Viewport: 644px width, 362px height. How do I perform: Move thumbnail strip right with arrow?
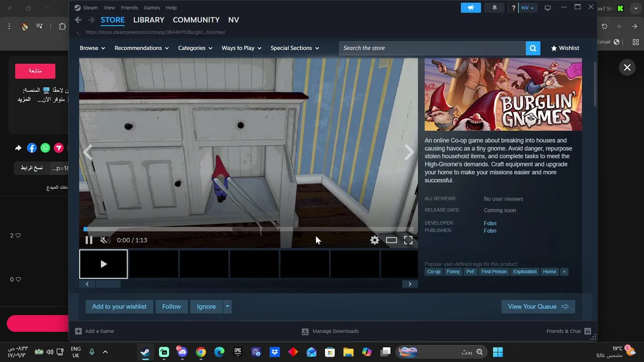pyautogui.click(x=410, y=284)
